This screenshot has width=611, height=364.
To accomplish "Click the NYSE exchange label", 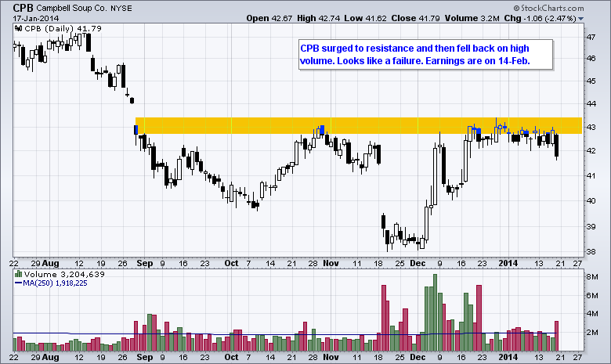I will click(121, 8).
